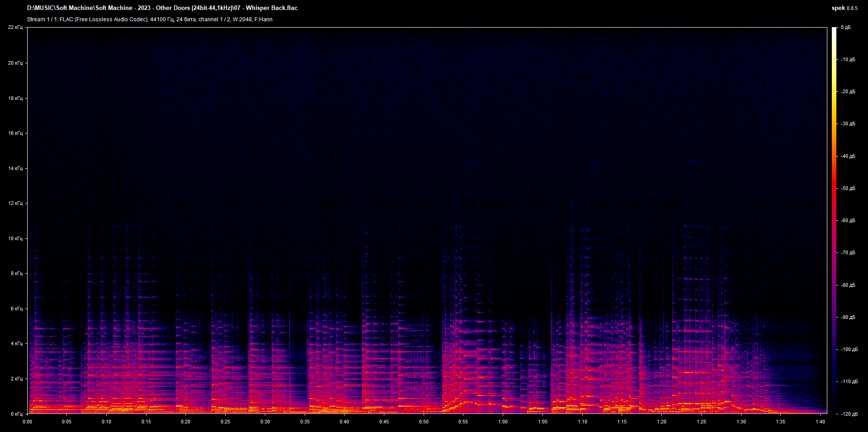Click the spek 0.8.5 version label
Image resolution: width=868 pixels, height=432 pixels.
pos(844,8)
